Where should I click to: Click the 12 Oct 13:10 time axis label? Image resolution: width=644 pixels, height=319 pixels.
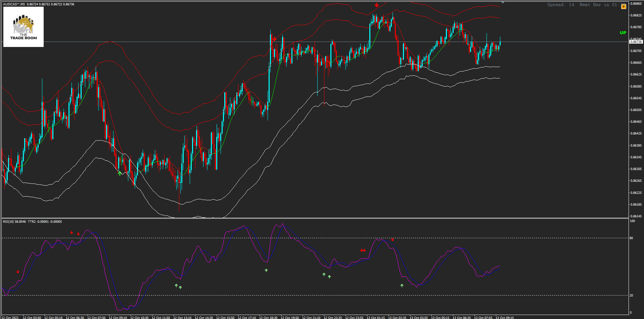pos(182,317)
